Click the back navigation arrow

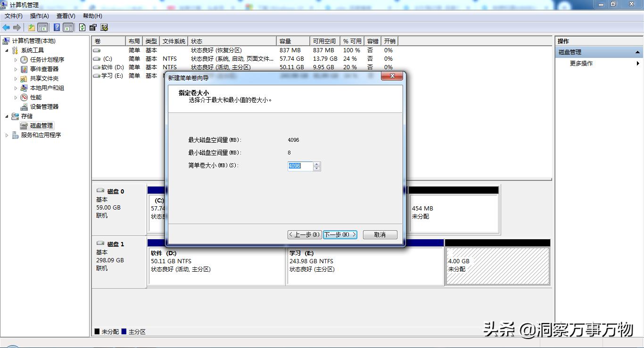click(x=6, y=27)
